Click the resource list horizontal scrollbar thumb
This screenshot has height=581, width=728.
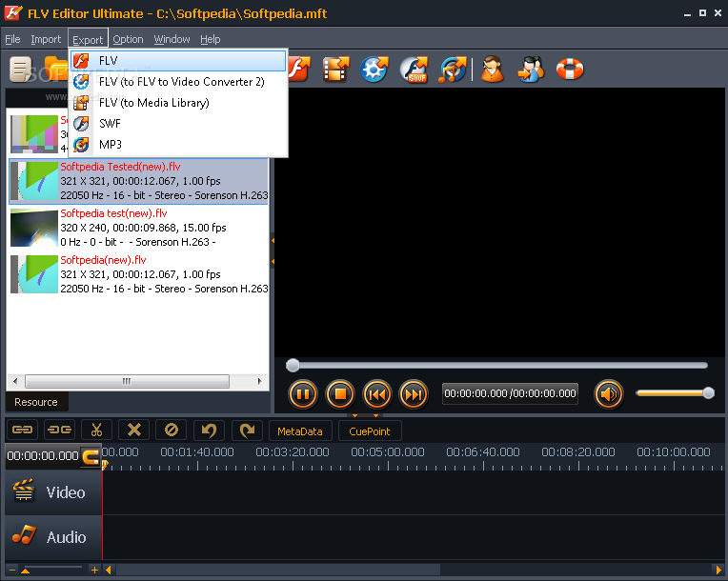[127, 381]
